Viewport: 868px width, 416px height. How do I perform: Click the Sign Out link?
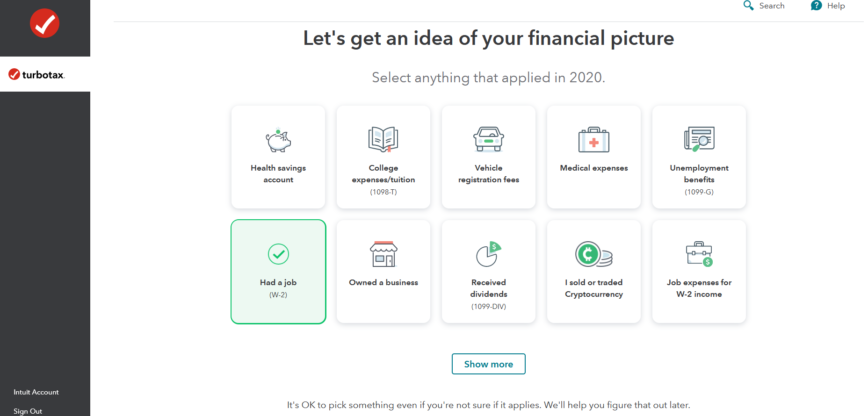(x=28, y=411)
